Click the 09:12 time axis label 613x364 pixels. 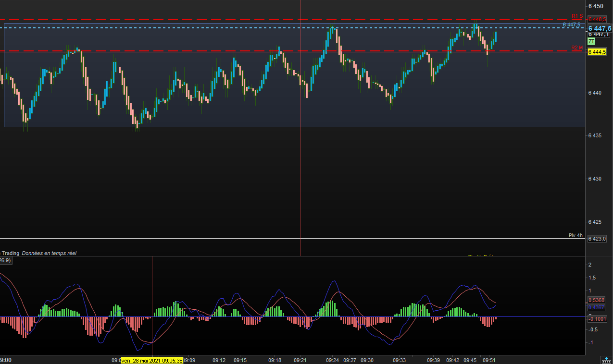(x=219, y=360)
